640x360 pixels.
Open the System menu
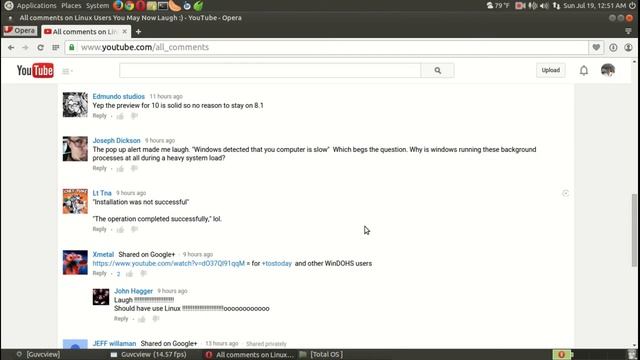(x=98, y=6)
